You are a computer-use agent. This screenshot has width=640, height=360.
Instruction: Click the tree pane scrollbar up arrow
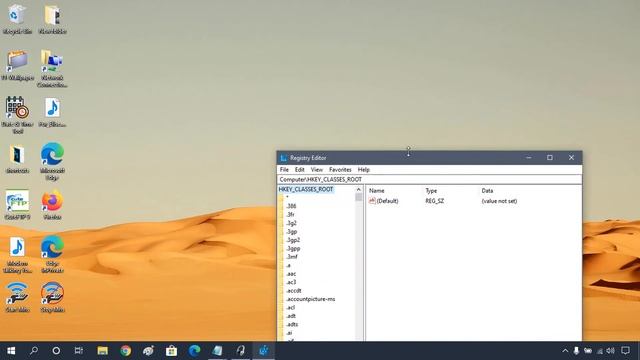(358, 190)
